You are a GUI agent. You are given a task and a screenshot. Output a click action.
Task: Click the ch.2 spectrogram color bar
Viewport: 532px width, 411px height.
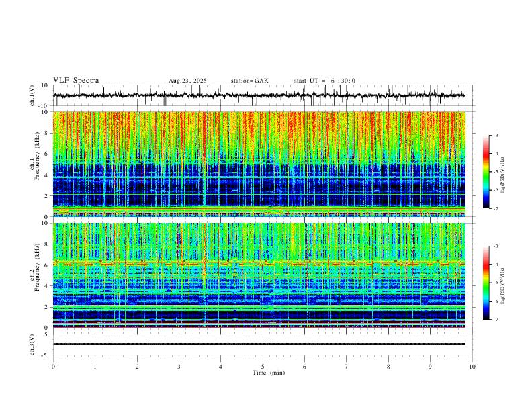click(x=486, y=283)
